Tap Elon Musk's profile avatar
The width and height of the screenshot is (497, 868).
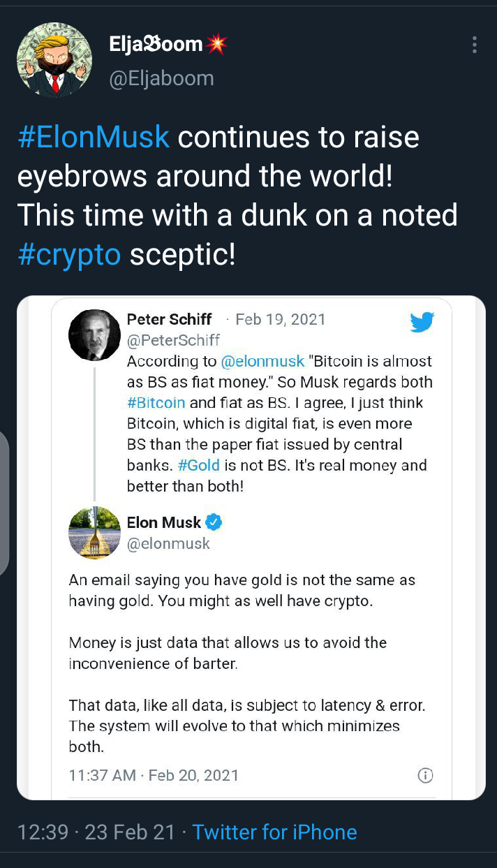94,532
